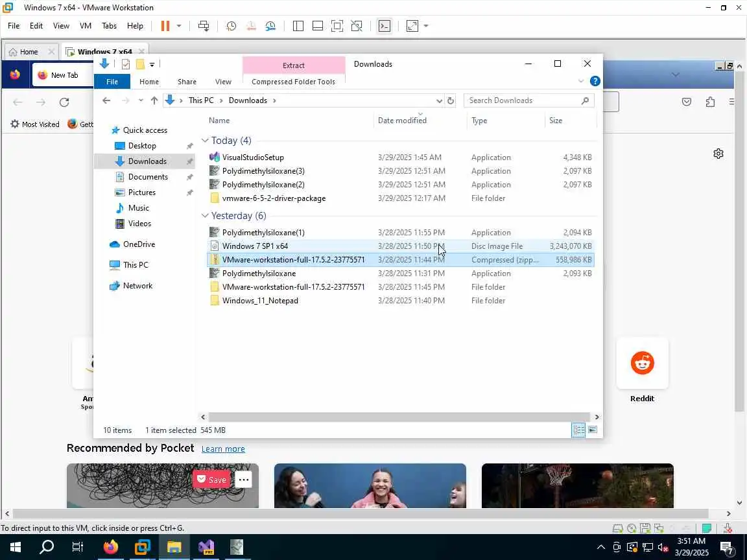Image resolution: width=747 pixels, height=560 pixels.
Task: Open VMware Tabs menu
Action: click(109, 26)
